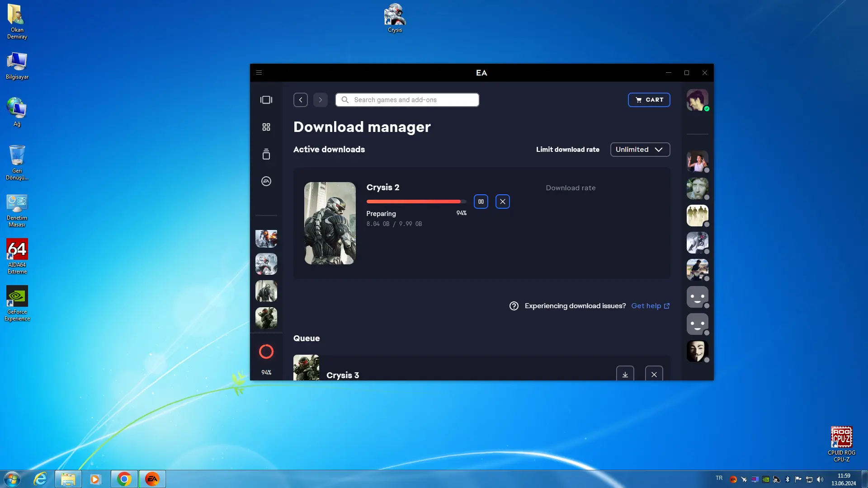Open the Okan Demiray folder on desktop
This screenshot has width=868, height=488.
[x=17, y=21]
